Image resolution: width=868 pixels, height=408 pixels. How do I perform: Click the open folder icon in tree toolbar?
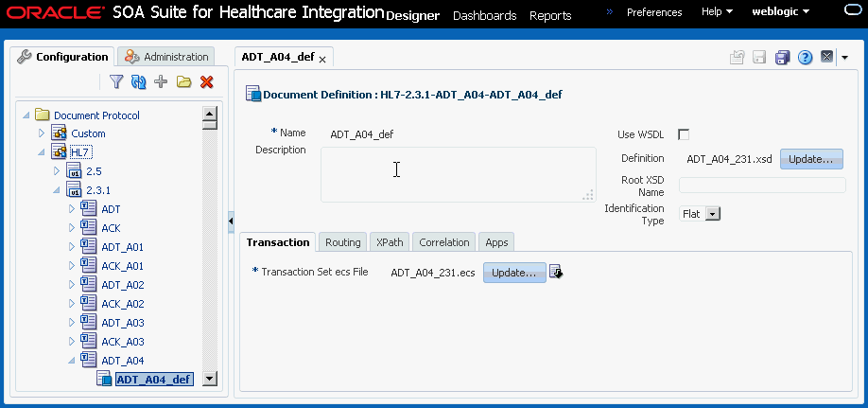click(183, 82)
